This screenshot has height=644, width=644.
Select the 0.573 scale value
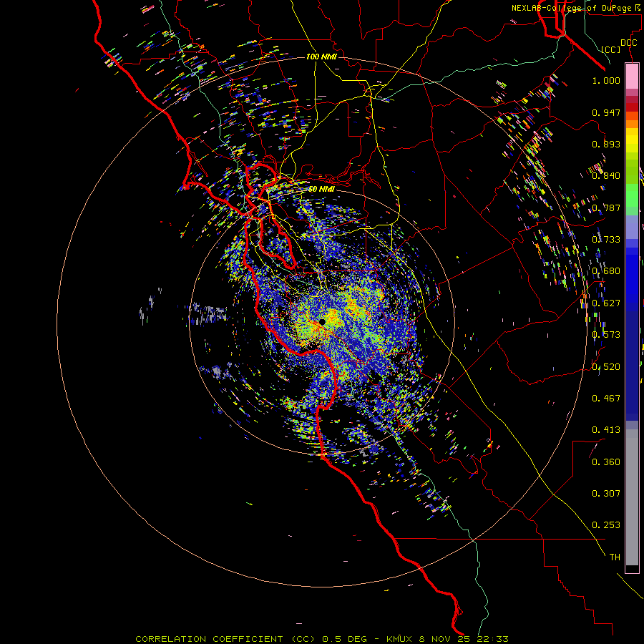click(606, 335)
